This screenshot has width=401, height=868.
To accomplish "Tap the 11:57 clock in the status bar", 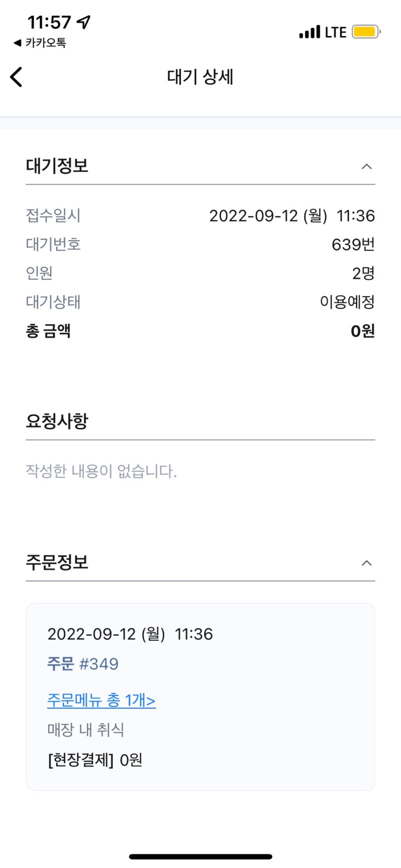I will pyautogui.click(x=49, y=22).
